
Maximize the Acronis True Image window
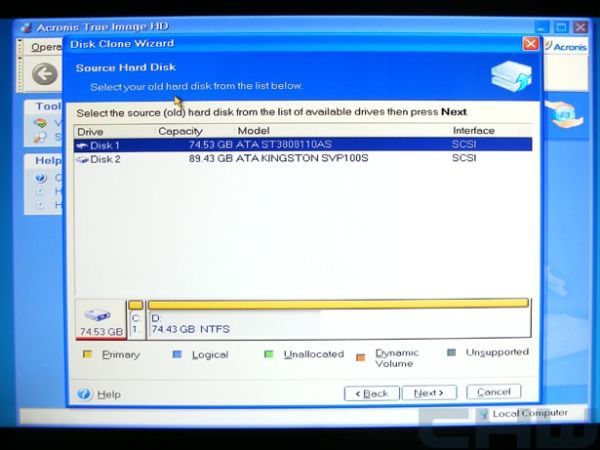click(561, 27)
